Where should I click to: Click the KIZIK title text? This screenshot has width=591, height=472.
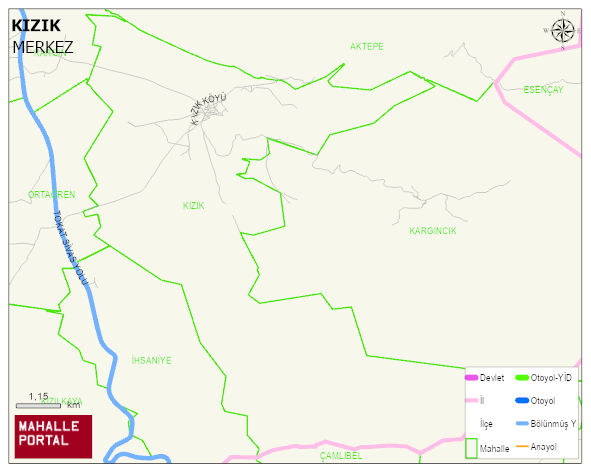tap(36, 26)
